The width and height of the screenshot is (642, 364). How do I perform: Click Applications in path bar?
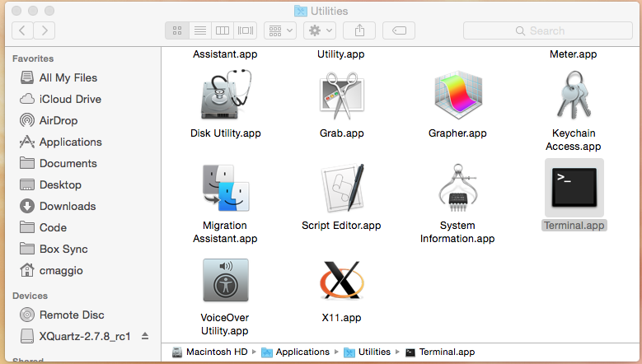click(x=295, y=352)
